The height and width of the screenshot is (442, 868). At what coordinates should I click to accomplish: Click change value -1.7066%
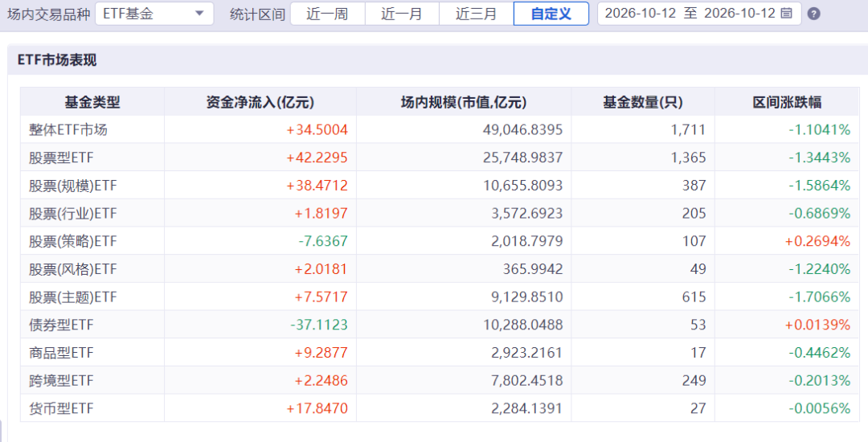click(x=819, y=297)
